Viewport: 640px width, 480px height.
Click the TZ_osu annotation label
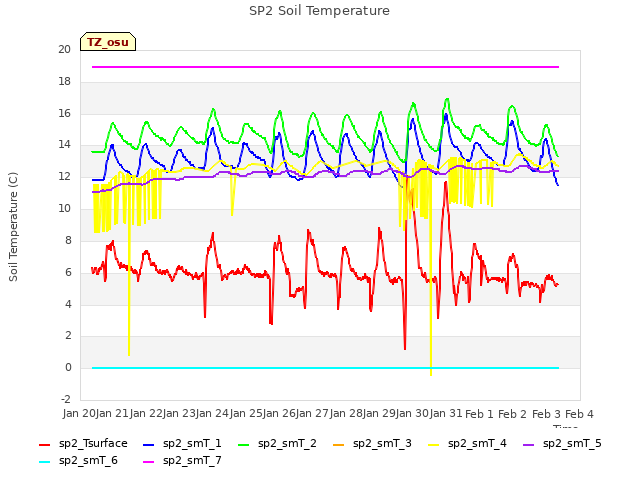[108, 42]
